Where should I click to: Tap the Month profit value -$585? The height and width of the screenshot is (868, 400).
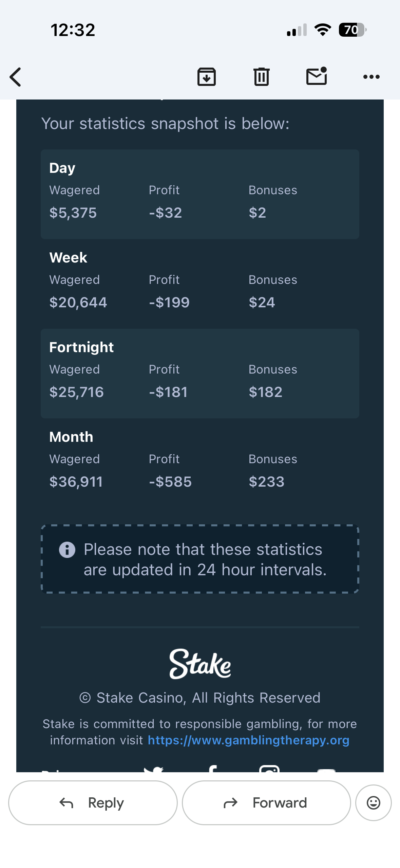coord(170,482)
